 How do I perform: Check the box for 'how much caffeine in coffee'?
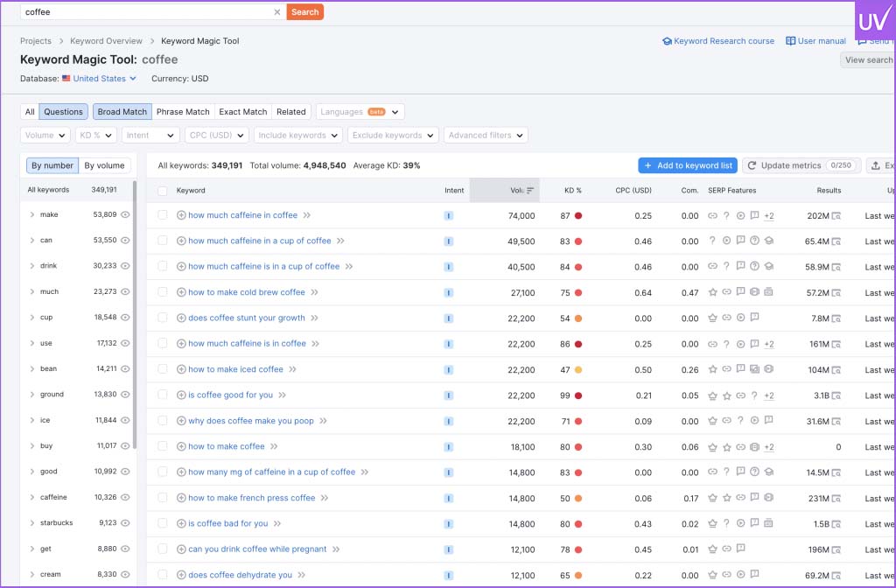163,215
